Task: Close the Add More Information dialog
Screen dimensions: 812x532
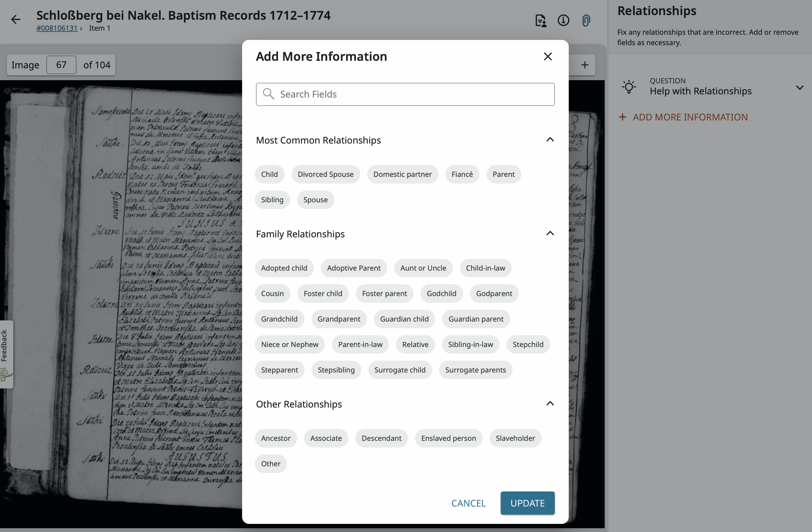Action: pyautogui.click(x=548, y=57)
